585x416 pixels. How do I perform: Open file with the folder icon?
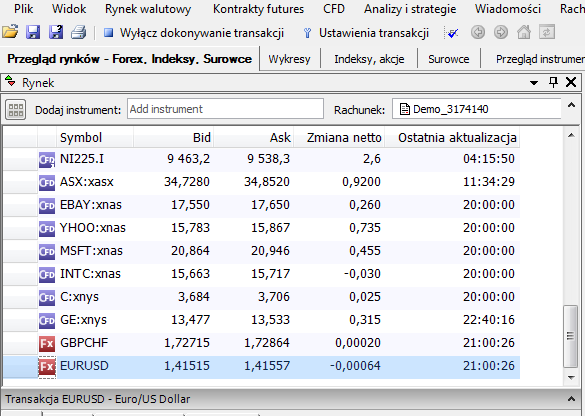coord(10,32)
